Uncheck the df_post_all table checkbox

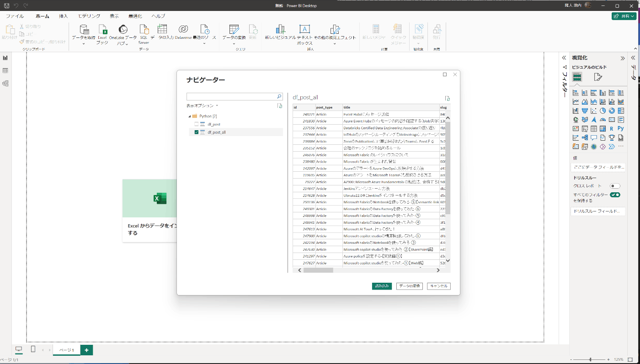coord(197,132)
